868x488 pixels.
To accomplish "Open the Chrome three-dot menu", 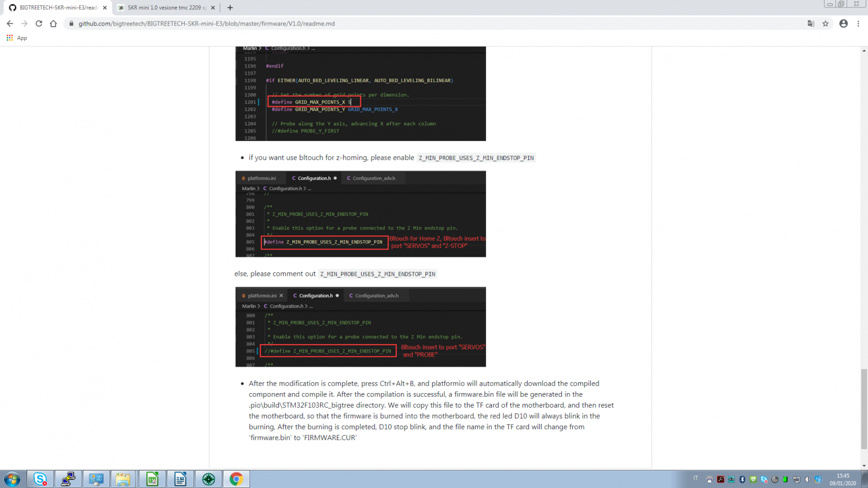I will tap(858, 24).
